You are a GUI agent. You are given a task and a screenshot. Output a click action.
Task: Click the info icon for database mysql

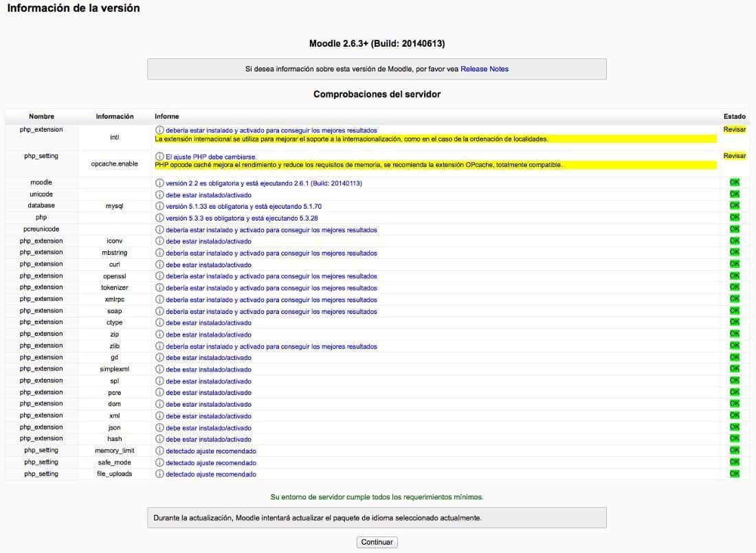click(159, 206)
